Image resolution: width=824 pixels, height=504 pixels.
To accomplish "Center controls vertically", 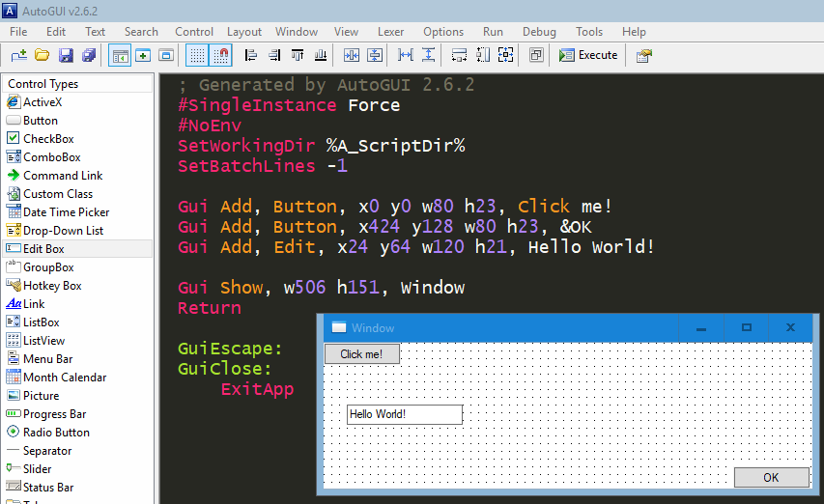I will point(375,55).
